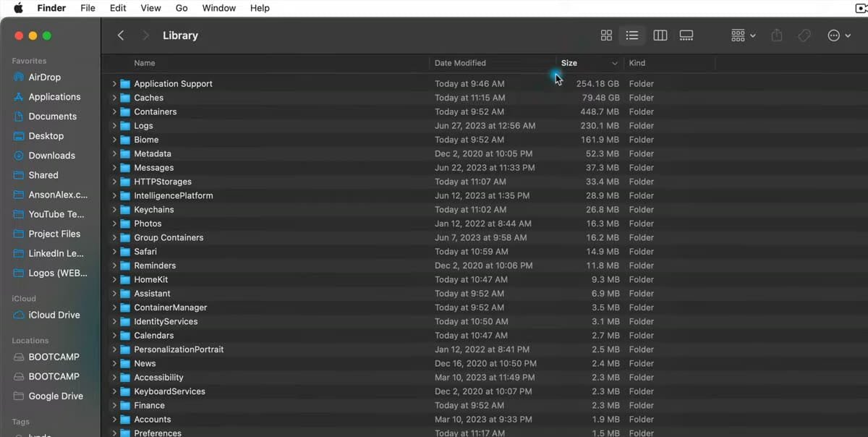The image size is (868, 437).
Task: Open the LinkedIn Le... sidebar folder
Action: (47, 253)
